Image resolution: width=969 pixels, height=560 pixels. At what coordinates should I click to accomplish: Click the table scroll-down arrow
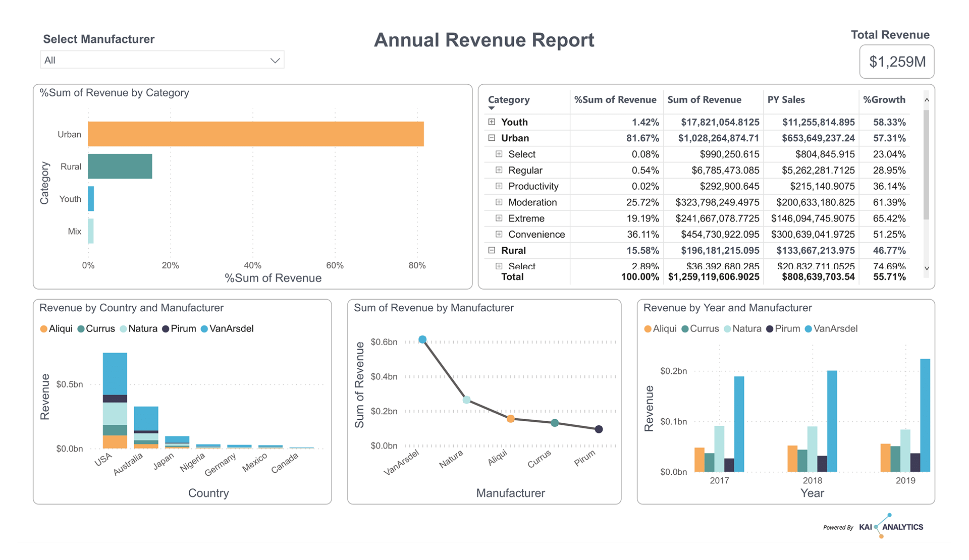click(x=927, y=268)
